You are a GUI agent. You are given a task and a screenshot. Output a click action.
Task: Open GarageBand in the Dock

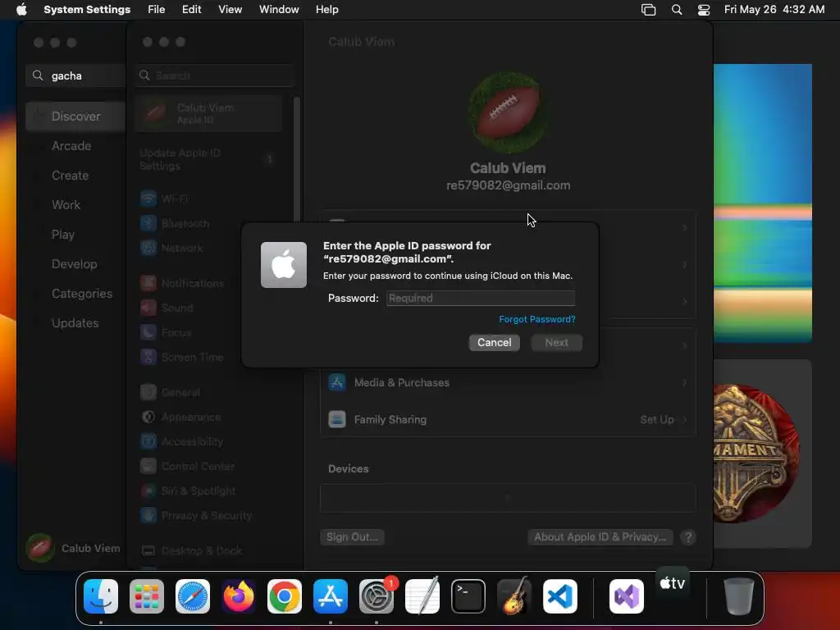(x=514, y=596)
